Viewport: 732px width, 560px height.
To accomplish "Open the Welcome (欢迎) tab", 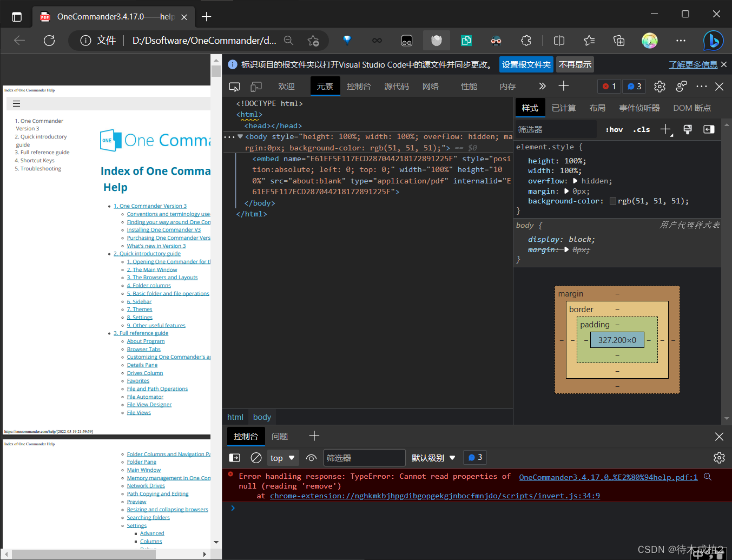I will click(286, 87).
